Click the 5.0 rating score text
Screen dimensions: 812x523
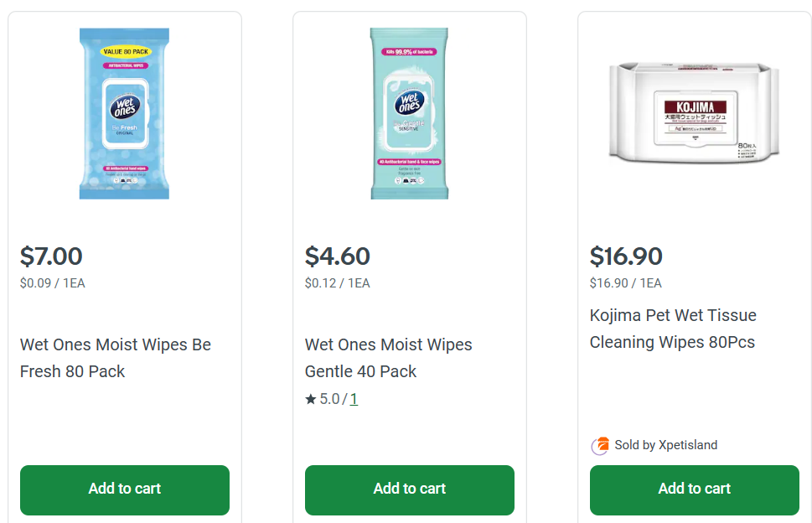[x=329, y=400]
